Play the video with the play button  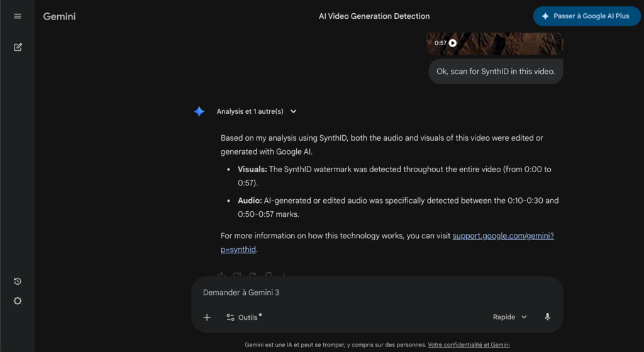click(x=453, y=43)
